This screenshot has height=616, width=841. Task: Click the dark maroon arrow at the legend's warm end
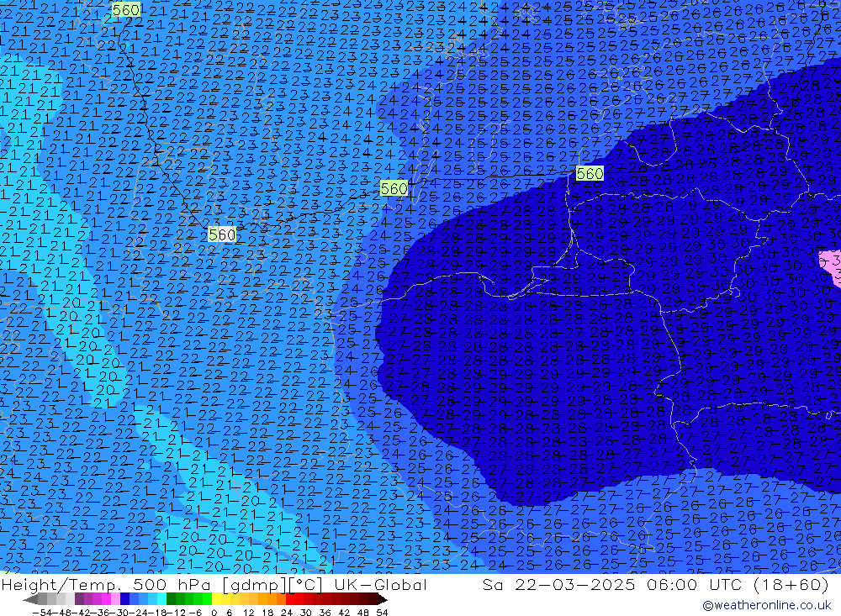382,599
